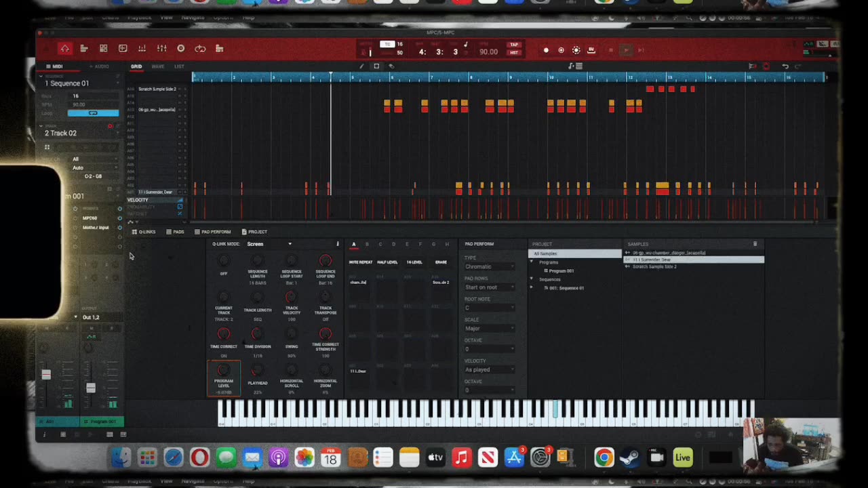Toggle the TC timing correct button
Viewport: 868px width, 488px height.
387,44
